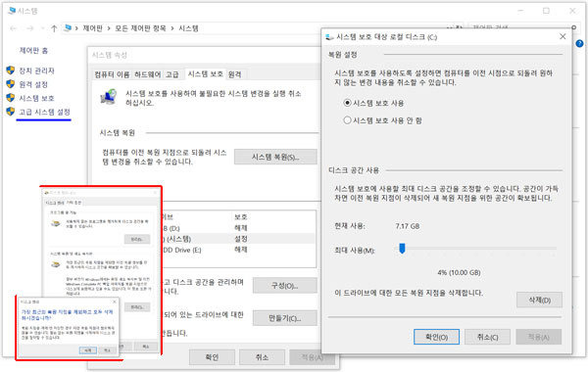Select the (시스템) drive row
The width and height of the screenshot is (588, 372).
(239, 239)
